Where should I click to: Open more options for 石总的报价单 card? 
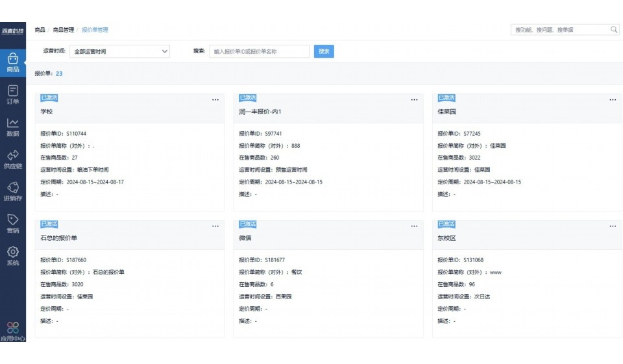(215, 226)
